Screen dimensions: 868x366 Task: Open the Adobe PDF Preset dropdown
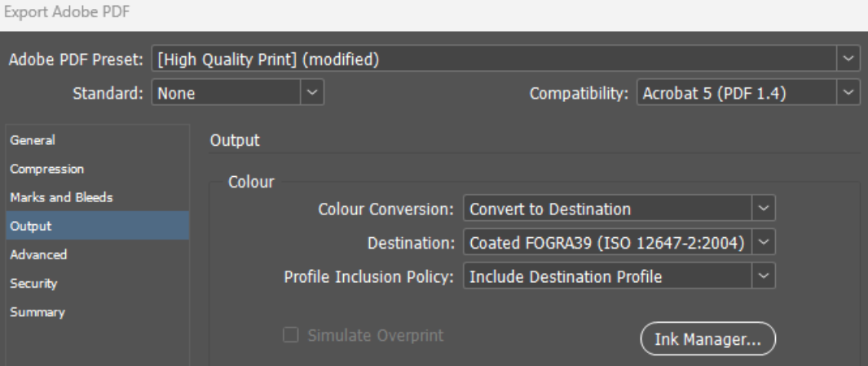[497, 59]
